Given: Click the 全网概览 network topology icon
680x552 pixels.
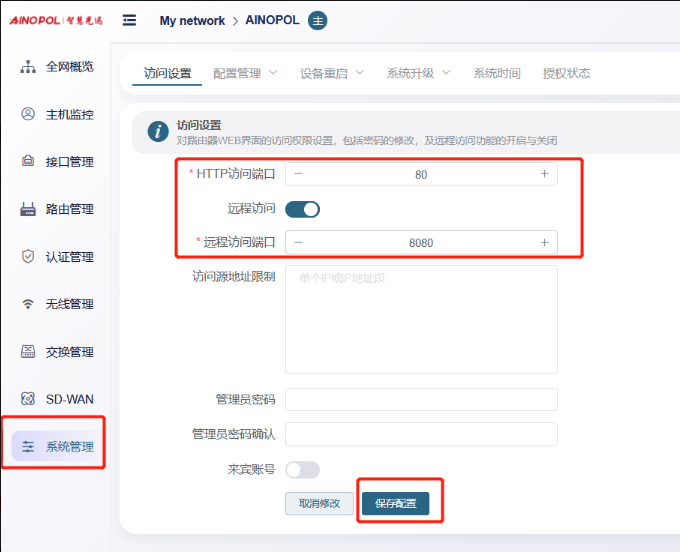Looking at the screenshot, I should 28,66.
